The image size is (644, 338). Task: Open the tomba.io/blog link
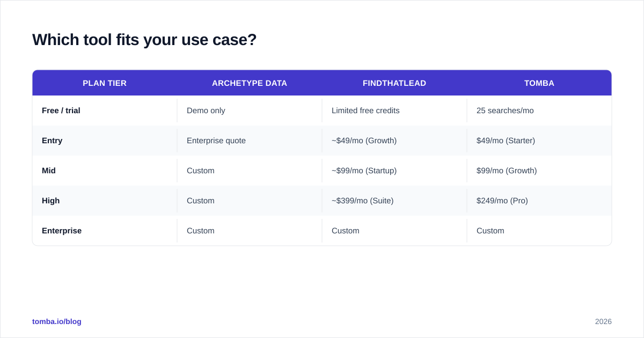(57, 321)
